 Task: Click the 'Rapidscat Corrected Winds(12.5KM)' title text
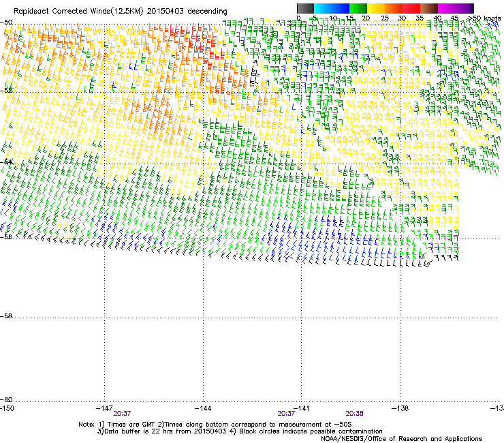click(x=78, y=12)
